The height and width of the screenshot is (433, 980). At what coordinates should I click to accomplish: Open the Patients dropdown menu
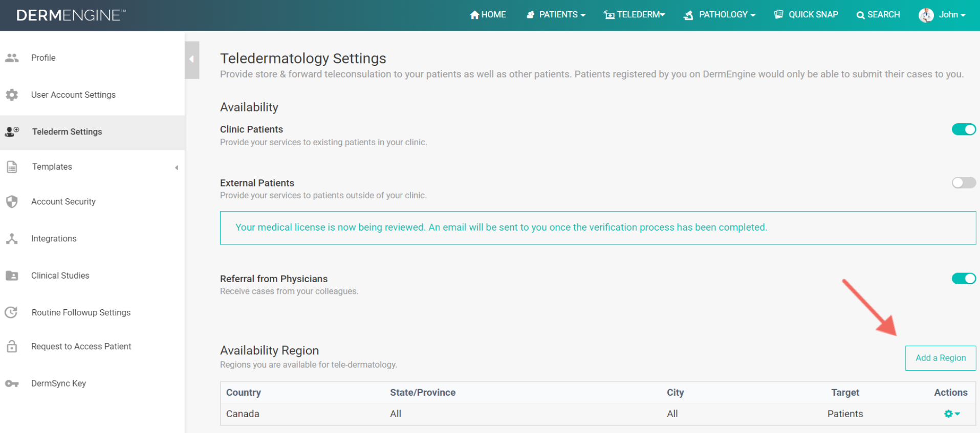(x=556, y=15)
